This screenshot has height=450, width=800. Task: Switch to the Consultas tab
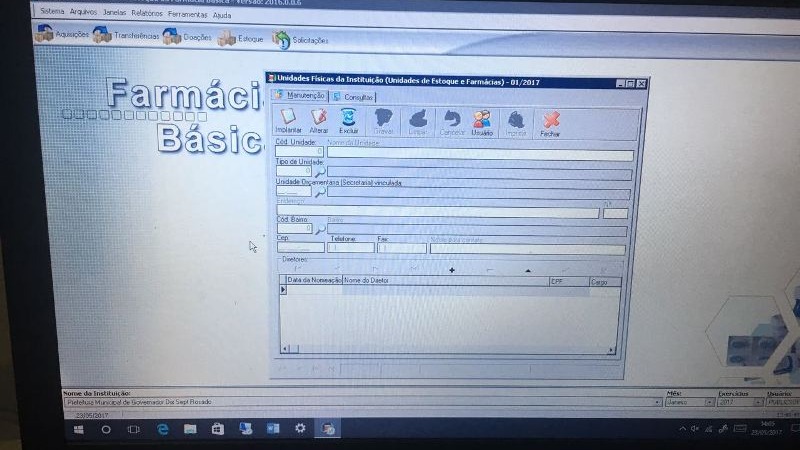(352, 96)
